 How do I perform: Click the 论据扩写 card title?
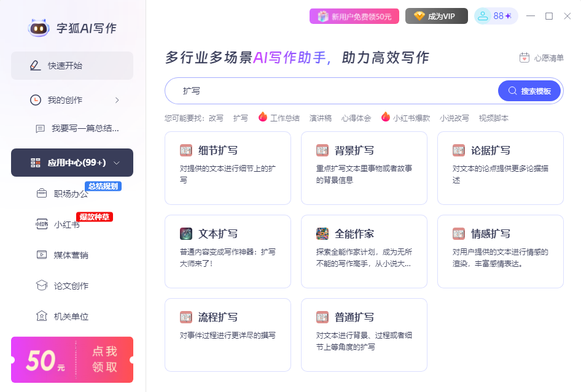coord(491,150)
